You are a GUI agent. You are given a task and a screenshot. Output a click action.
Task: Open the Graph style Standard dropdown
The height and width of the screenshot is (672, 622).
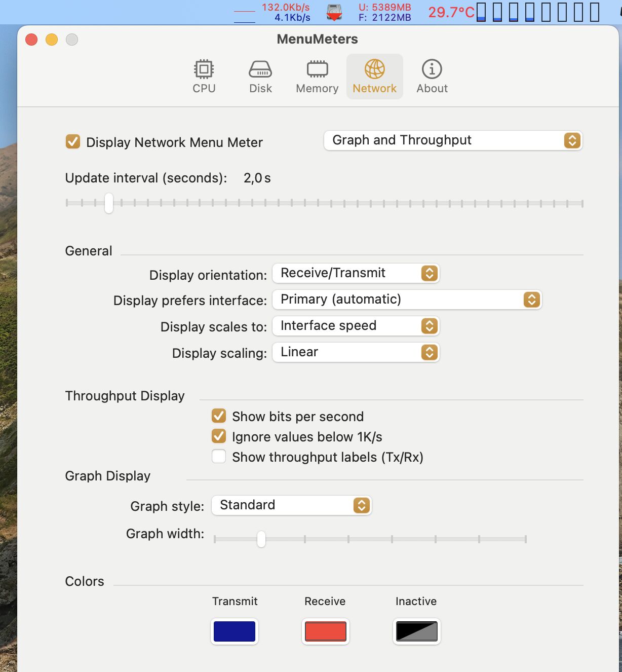click(x=291, y=505)
